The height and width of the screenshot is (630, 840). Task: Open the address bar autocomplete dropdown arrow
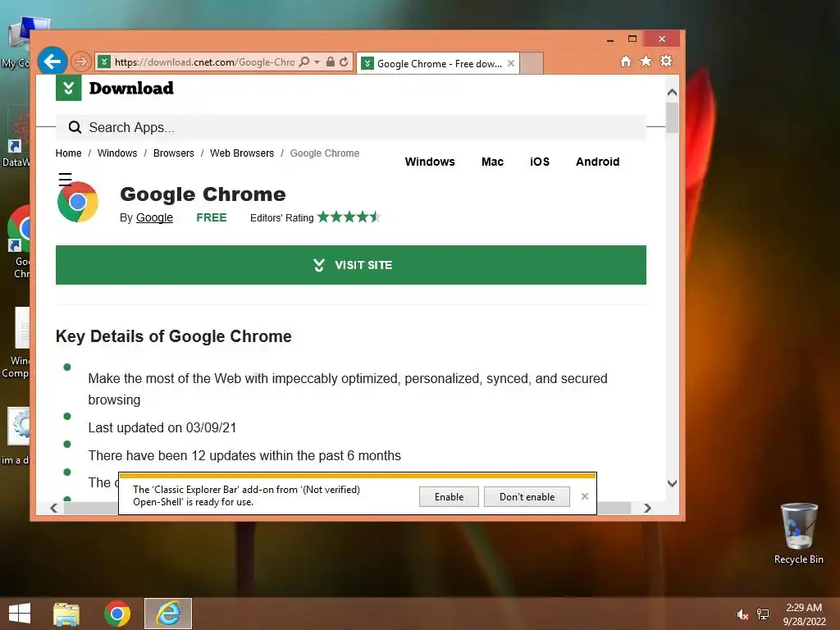(317, 62)
